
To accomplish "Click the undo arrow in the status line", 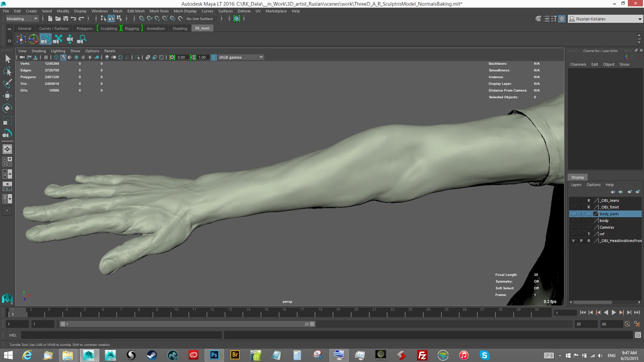I will coord(73,19).
